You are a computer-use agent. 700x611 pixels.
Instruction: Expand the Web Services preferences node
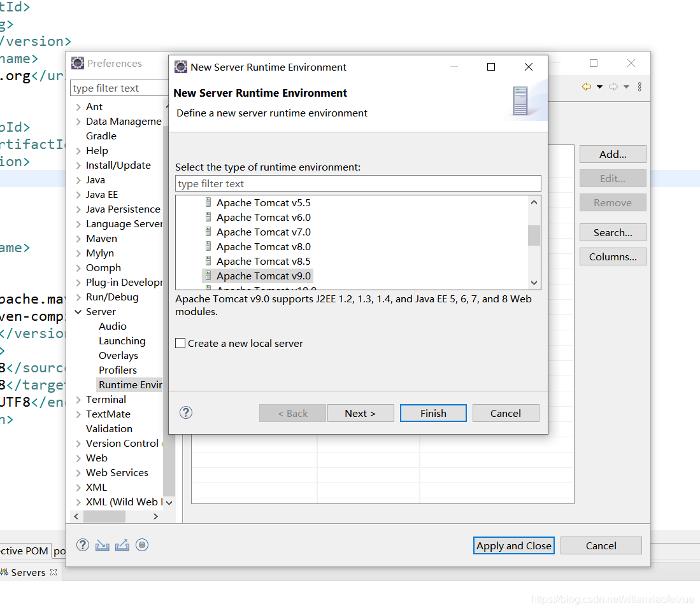[x=78, y=473]
